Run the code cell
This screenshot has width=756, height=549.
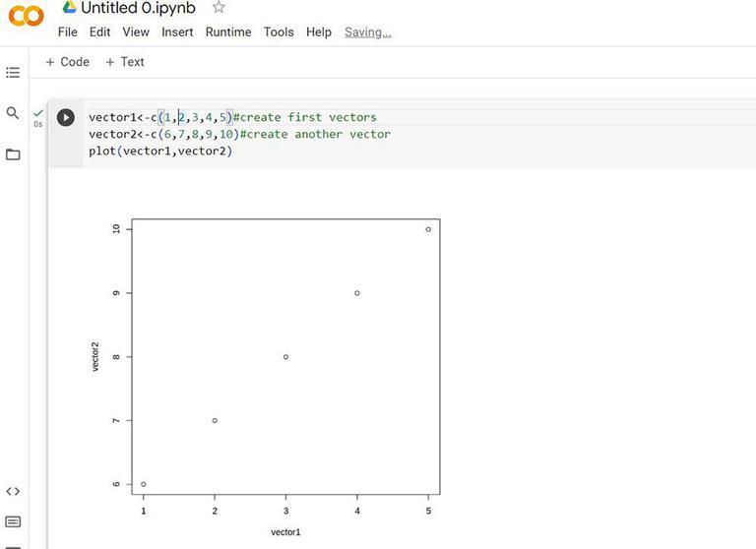pyautogui.click(x=65, y=118)
